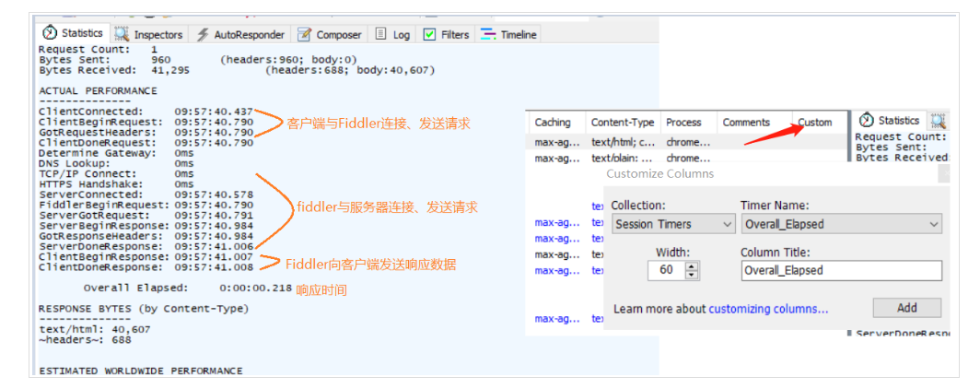This screenshot has height=389, width=980.
Task: Click the ClientBeginResponse timestamp line
Action: tap(146, 256)
